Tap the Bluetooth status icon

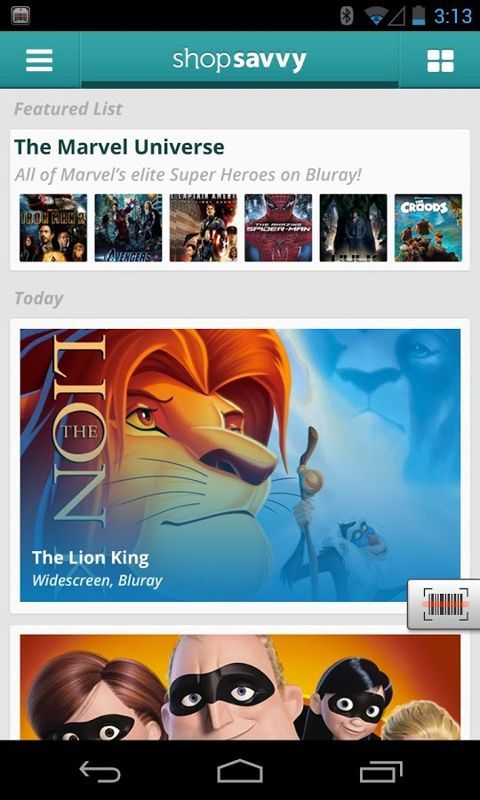click(347, 16)
